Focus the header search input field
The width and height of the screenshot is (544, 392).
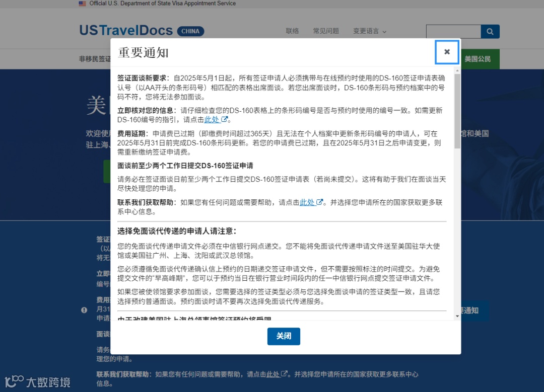pyautogui.click(x=453, y=32)
